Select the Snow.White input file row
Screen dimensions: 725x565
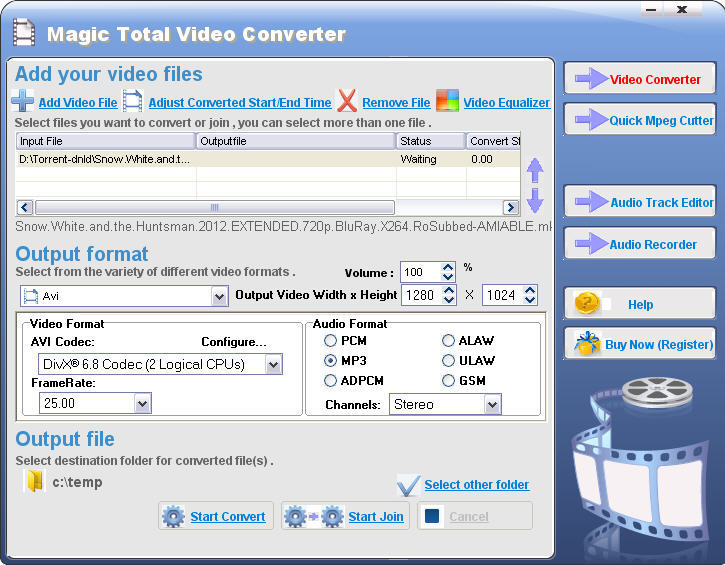[268, 159]
